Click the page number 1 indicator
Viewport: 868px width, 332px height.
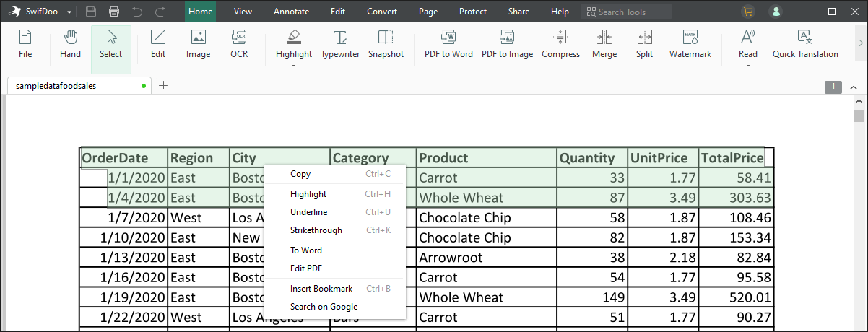(833, 87)
